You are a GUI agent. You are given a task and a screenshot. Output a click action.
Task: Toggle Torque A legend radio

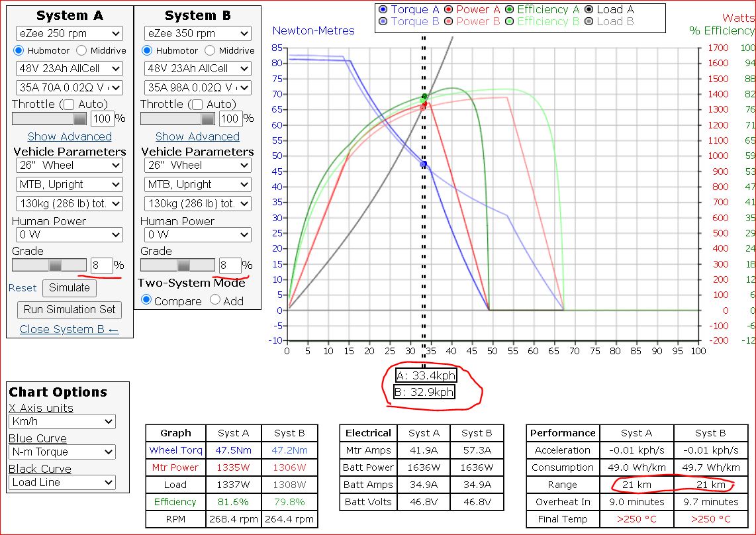coord(383,10)
